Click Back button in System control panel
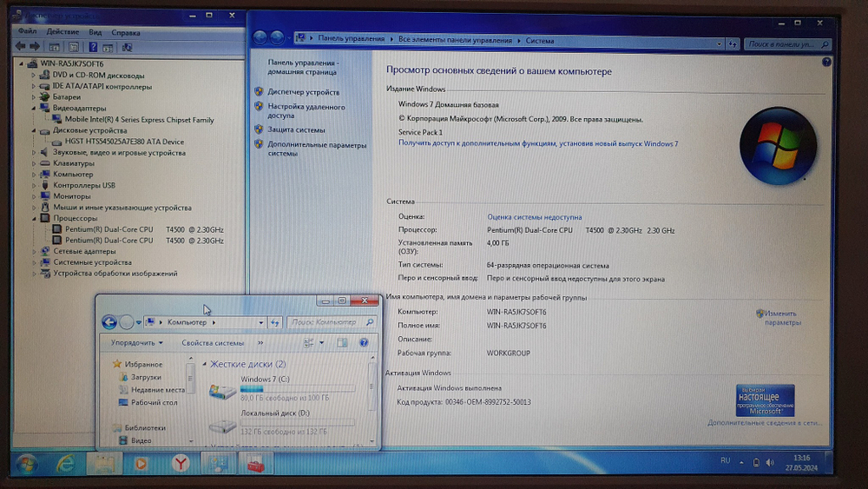 (260, 37)
